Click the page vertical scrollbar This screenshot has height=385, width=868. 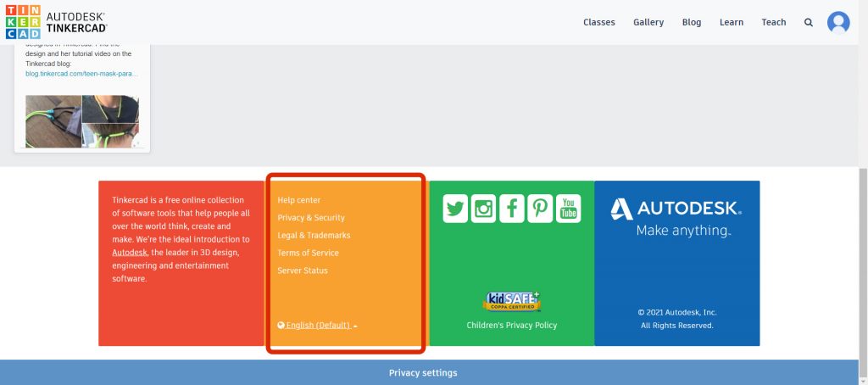(863, 271)
